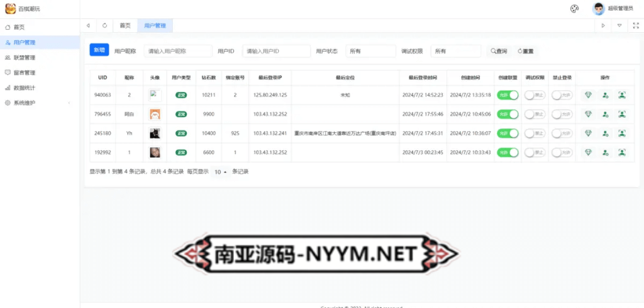Screen dimensions: 644x308
Task: Open the theme palette icon in header
Action: tap(574, 9)
